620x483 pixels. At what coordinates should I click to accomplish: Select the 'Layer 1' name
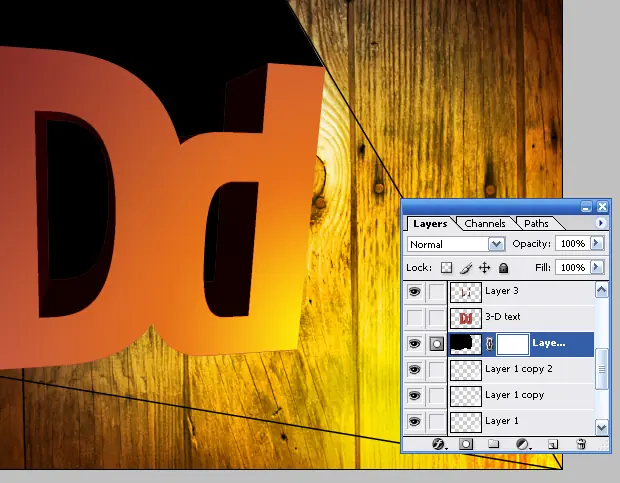pyautogui.click(x=501, y=421)
